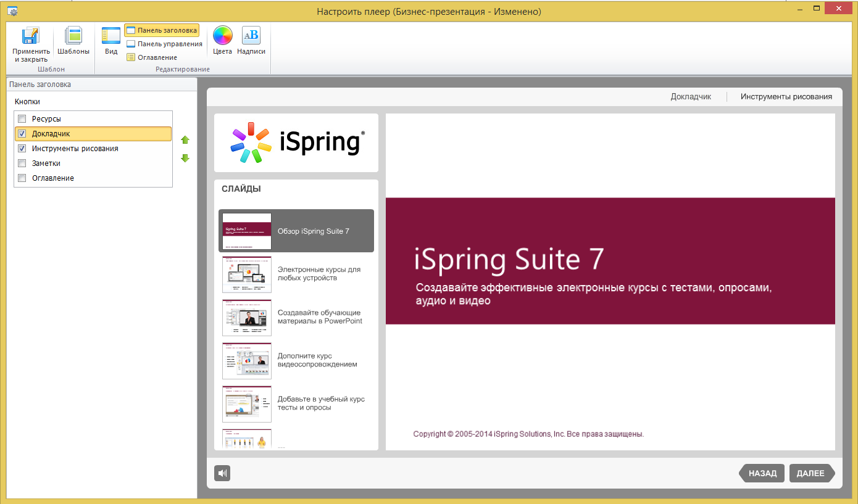Move selected button down with green arrow
Screen dimensions: 858x504
click(x=185, y=159)
